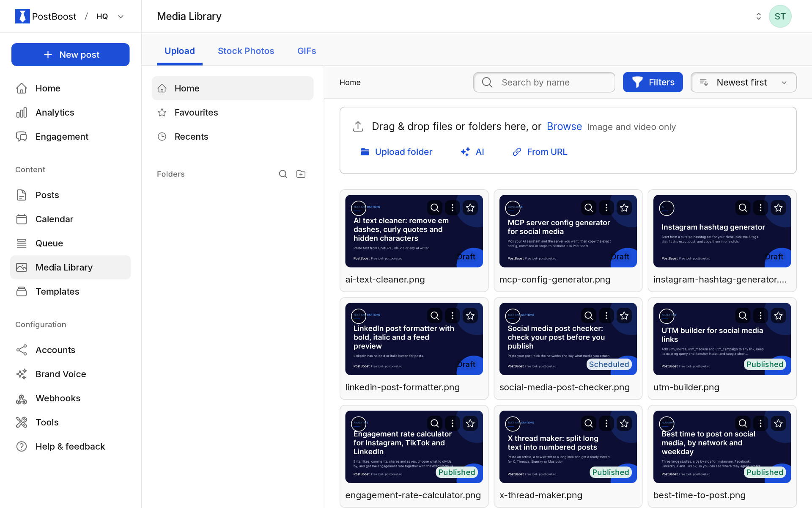Open Calendar in the sidebar
Viewport: 812px width, 508px height.
(70, 219)
